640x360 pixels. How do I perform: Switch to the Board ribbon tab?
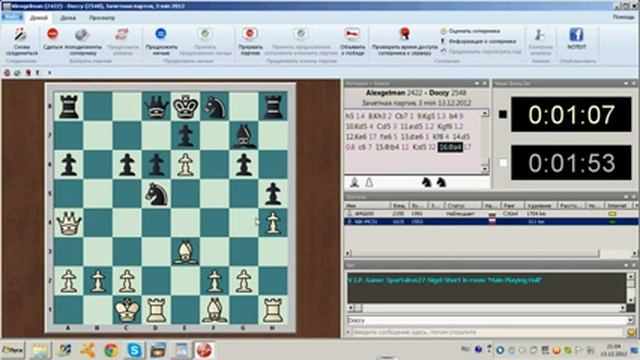coord(68,18)
